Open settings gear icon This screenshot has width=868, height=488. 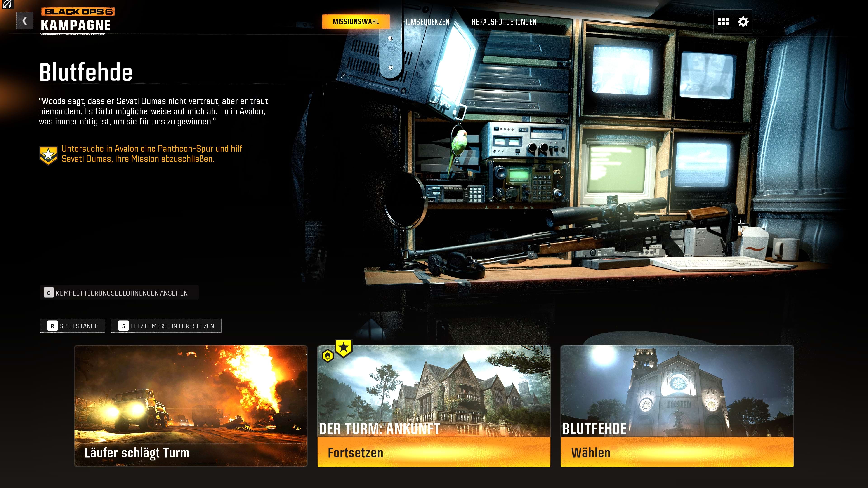click(x=743, y=22)
